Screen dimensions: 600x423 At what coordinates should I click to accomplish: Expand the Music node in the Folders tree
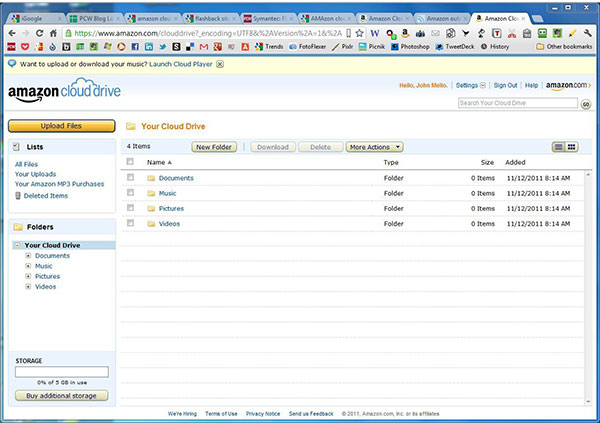28,266
